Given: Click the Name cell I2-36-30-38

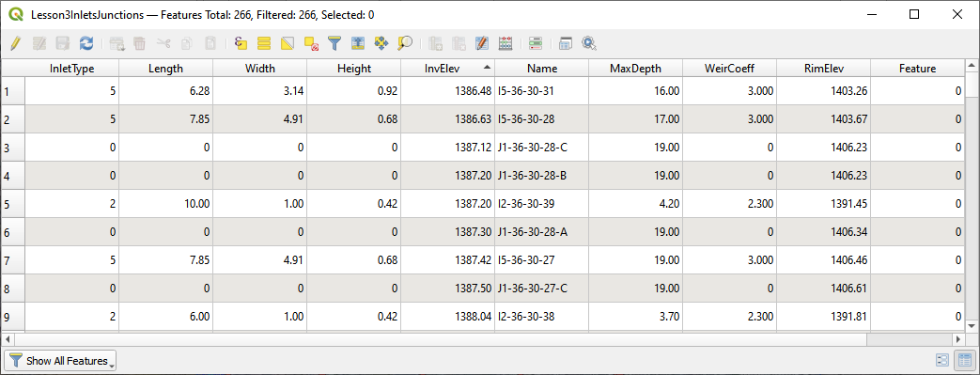Looking at the screenshot, I should coord(542,317).
